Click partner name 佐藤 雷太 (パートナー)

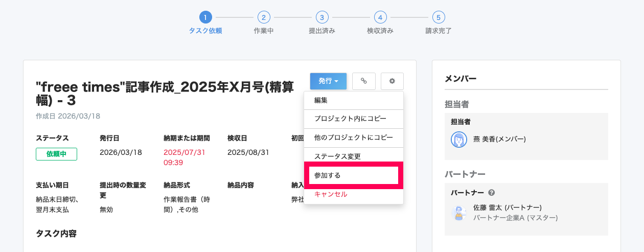pos(508,208)
